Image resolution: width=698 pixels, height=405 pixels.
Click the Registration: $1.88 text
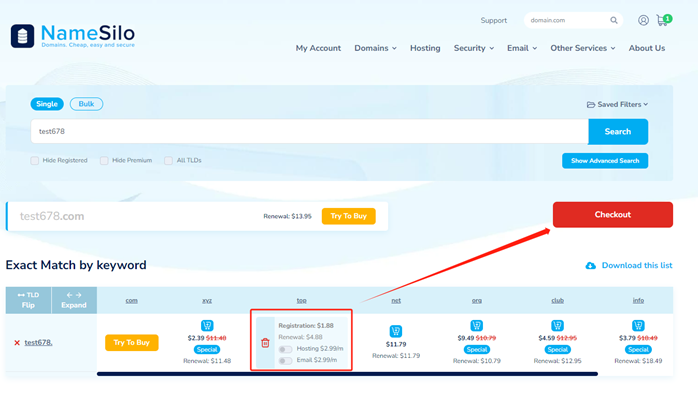point(306,326)
